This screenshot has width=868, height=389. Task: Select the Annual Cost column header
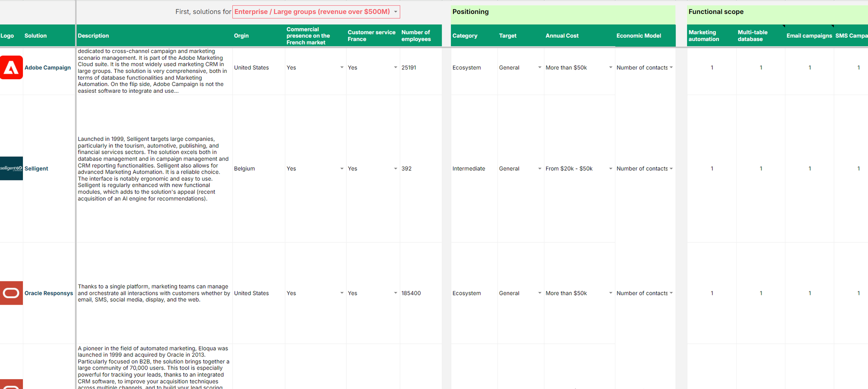tap(579, 36)
